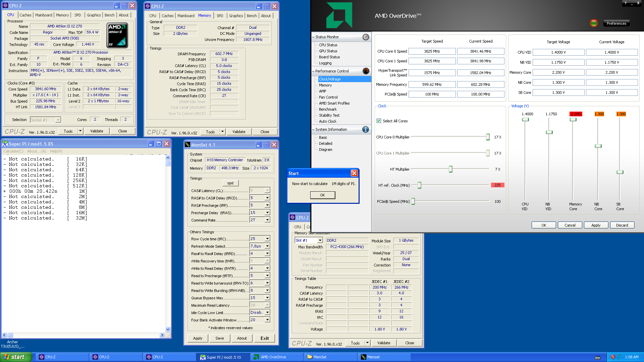This screenshot has width=644, height=362.
Task: Click Save in MemSet
Action: coord(219,338)
